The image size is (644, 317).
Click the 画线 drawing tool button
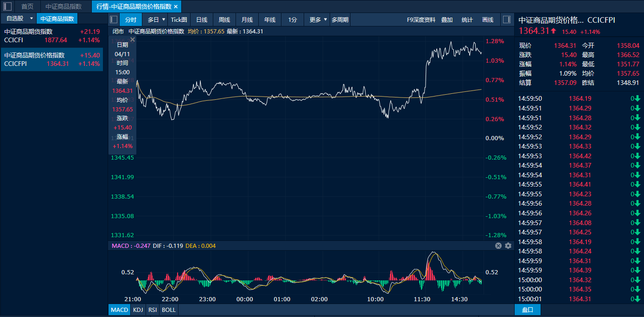pyautogui.click(x=488, y=19)
